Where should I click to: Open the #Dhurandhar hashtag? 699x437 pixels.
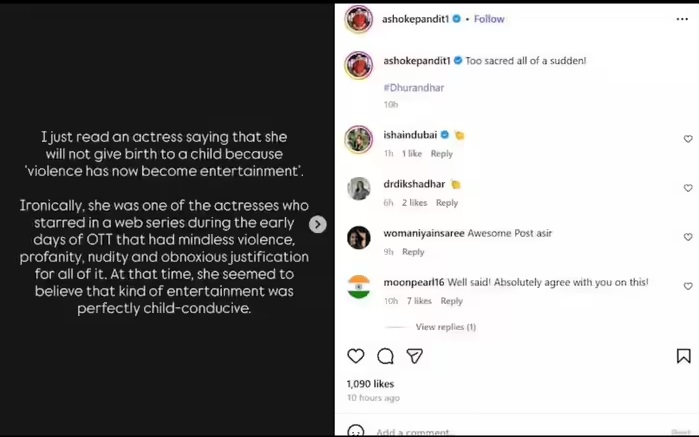pyautogui.click(x=413, y=88)
